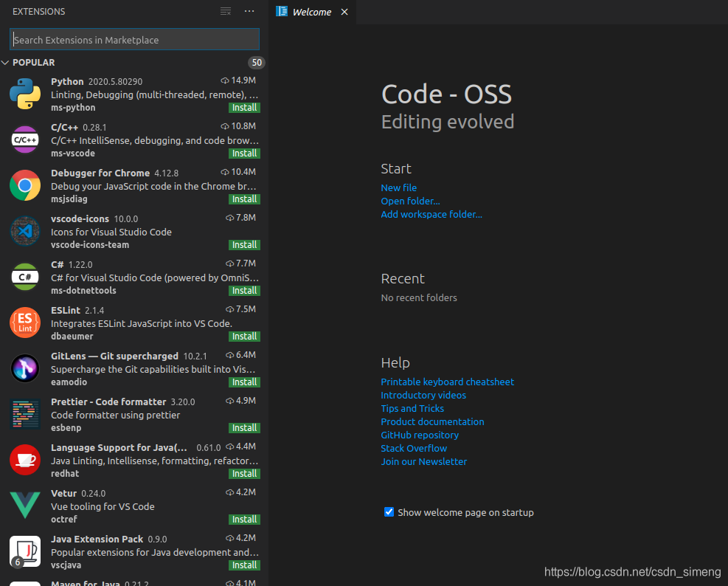Install the C# extension
Viewport: 728px width, 586px height.
click(244, 291)
